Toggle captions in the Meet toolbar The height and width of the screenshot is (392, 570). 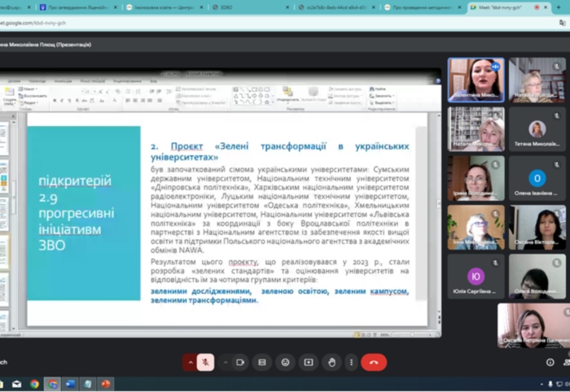pos(262,362)
